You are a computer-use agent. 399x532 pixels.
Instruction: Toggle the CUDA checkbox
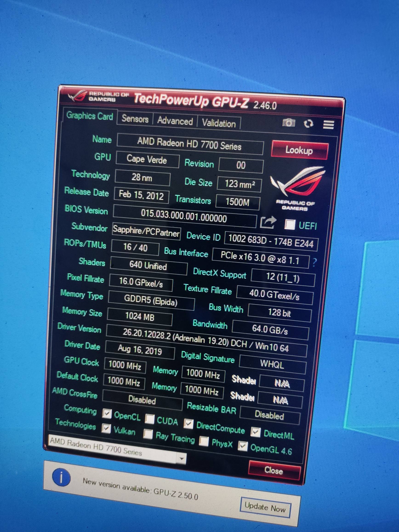[x=150, y=419]
